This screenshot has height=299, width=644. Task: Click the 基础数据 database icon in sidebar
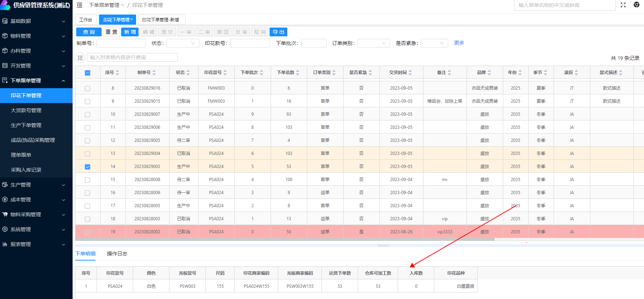(x=5, y=21)
